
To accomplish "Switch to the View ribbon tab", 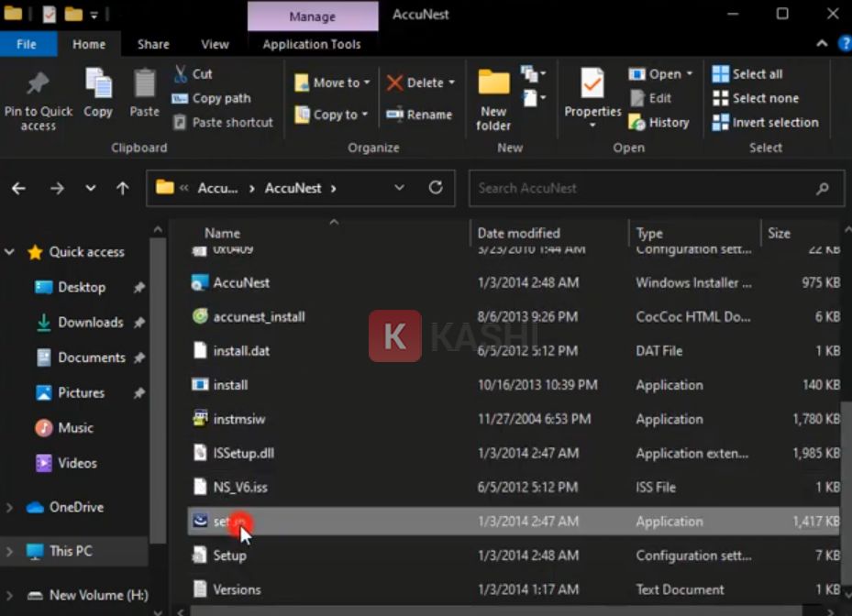I will (x=215, y=44).
